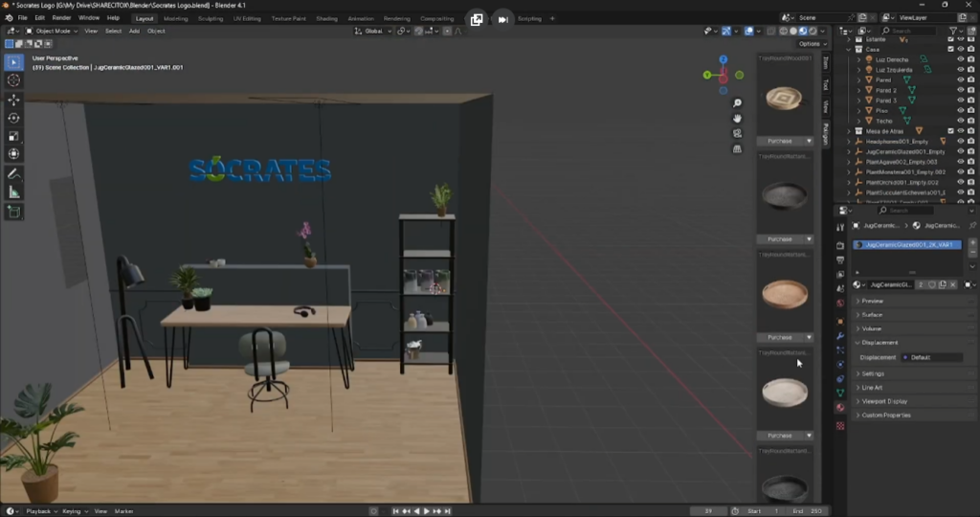
Task: Duplicate material with new material icon
Action: 943,285
